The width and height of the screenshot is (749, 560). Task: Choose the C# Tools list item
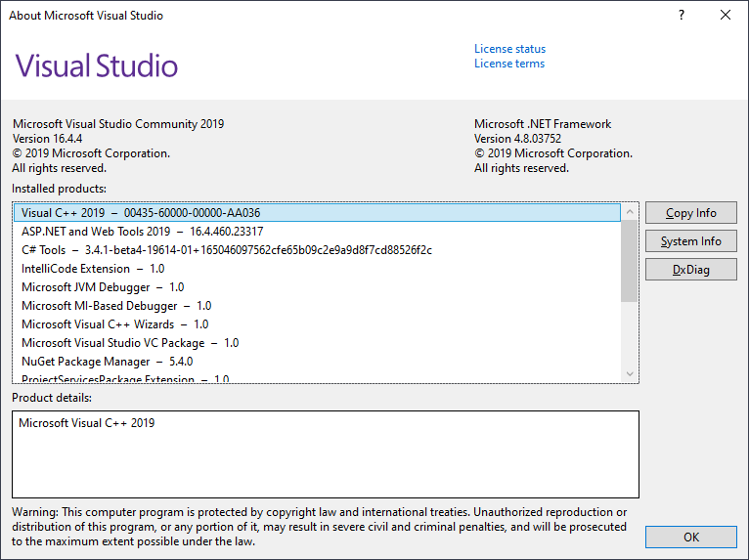pos(226,250)
